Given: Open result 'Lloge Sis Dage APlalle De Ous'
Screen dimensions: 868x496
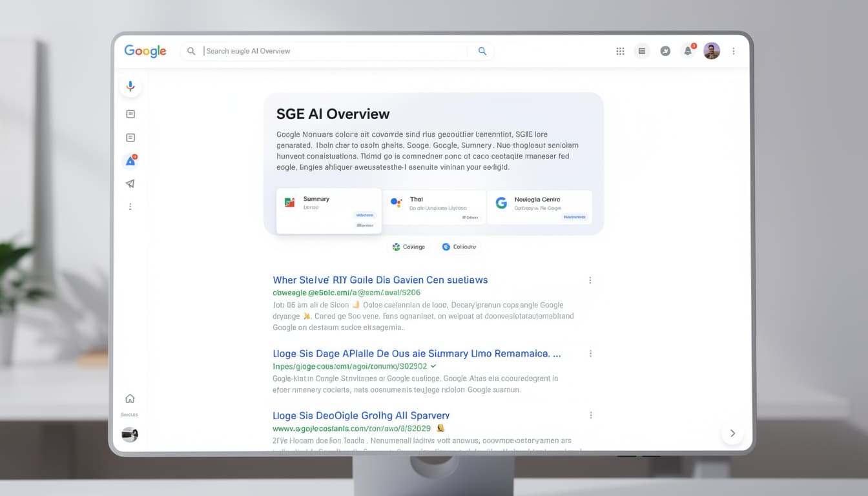Looking at the screenshot, I should pos(417,353).
